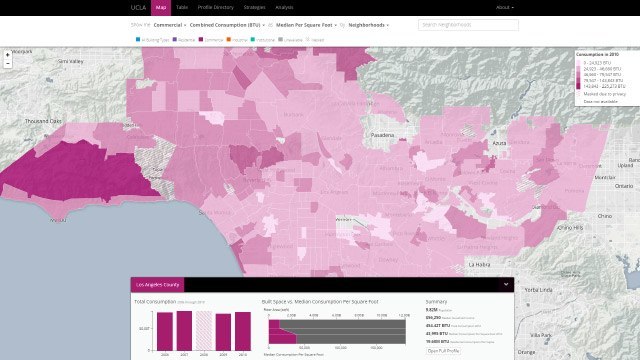The height and width of the screenshot is (360, 640).
Task: Open the Median Per Square Foot dropdown
Action: click(x=306, y=25)
